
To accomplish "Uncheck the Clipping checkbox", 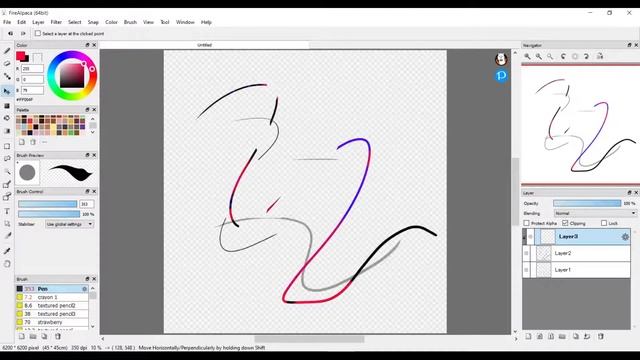I will tap(565, 223).
